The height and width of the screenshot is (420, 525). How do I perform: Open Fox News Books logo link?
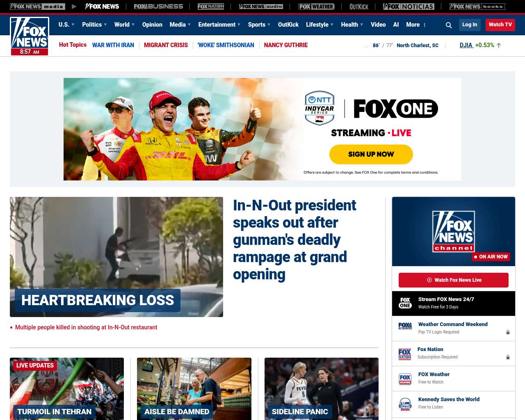(477, 7)
